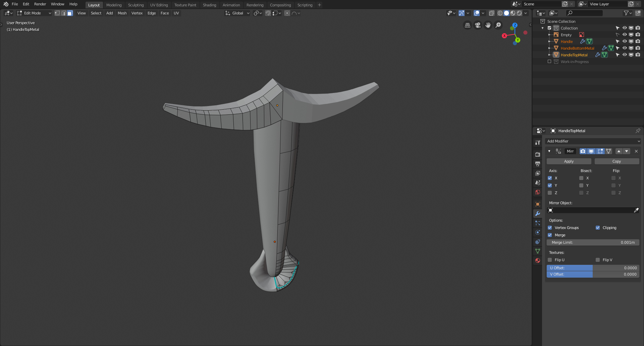Screen dimensions: 644x346
Task: Click the pan view hand icon
Action: tap(488, 25)
